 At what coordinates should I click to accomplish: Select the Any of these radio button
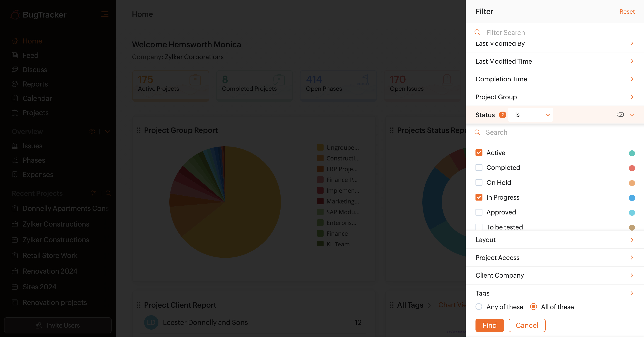pos(479,307)
